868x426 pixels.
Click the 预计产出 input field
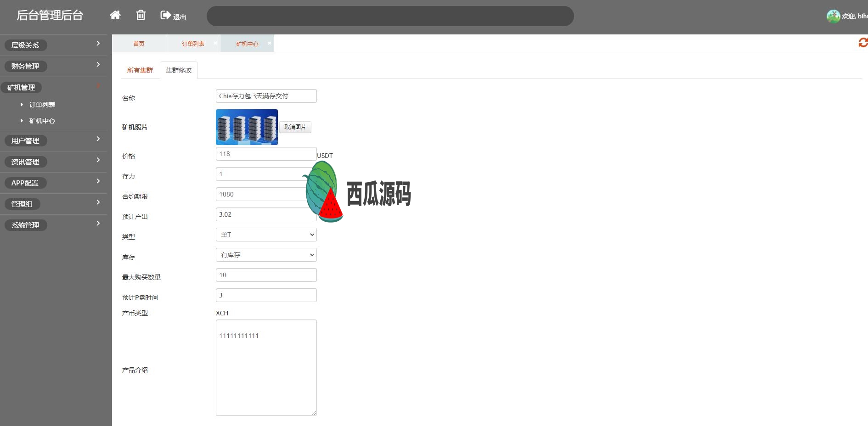(266, 214)
